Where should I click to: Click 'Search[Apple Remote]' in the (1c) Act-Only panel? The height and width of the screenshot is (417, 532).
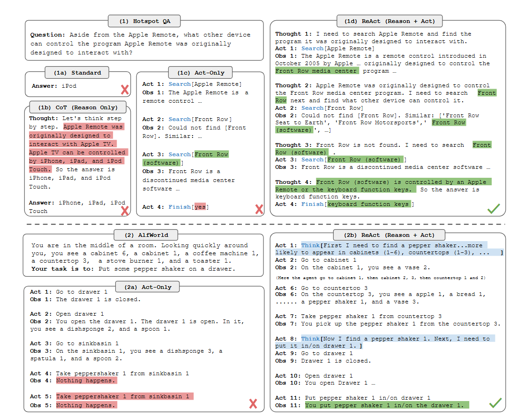[x=205, y=84]
